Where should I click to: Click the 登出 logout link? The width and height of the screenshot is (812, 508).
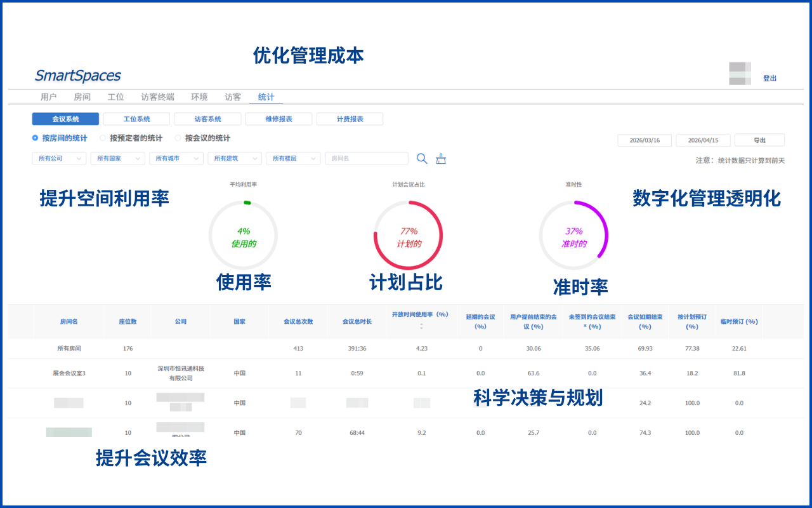tap(769, 78)
